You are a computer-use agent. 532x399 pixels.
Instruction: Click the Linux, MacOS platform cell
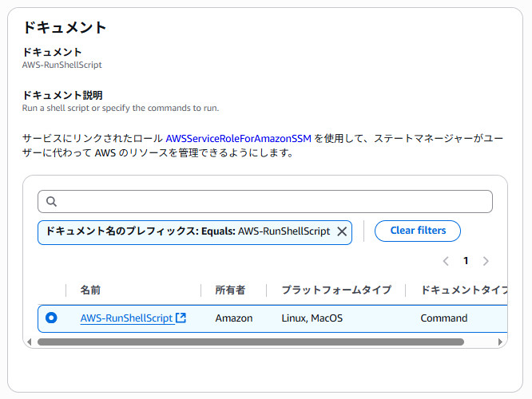312,318
